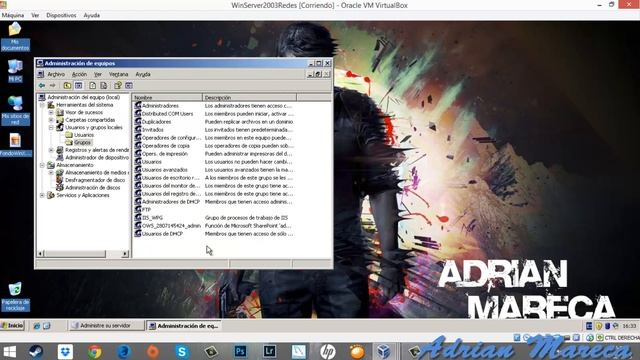Screen dimensions: 640x360
Task: Click the tree pane's right scroll arrow
Action: 125,253
